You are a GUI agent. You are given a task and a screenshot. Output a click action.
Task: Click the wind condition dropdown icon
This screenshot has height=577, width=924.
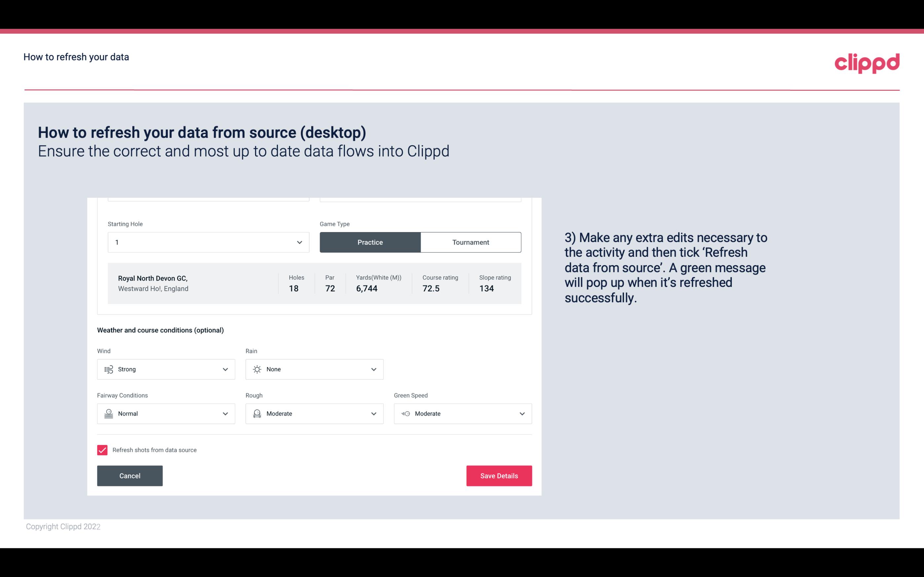(x=224, y=369)
